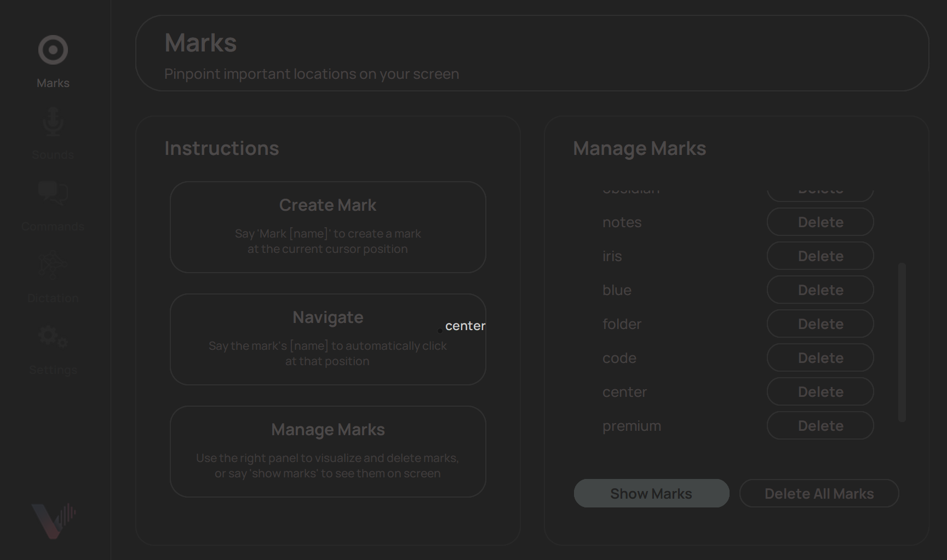Select the premium mark name in the list
This screenshot has width=947, height=560.
632,425
